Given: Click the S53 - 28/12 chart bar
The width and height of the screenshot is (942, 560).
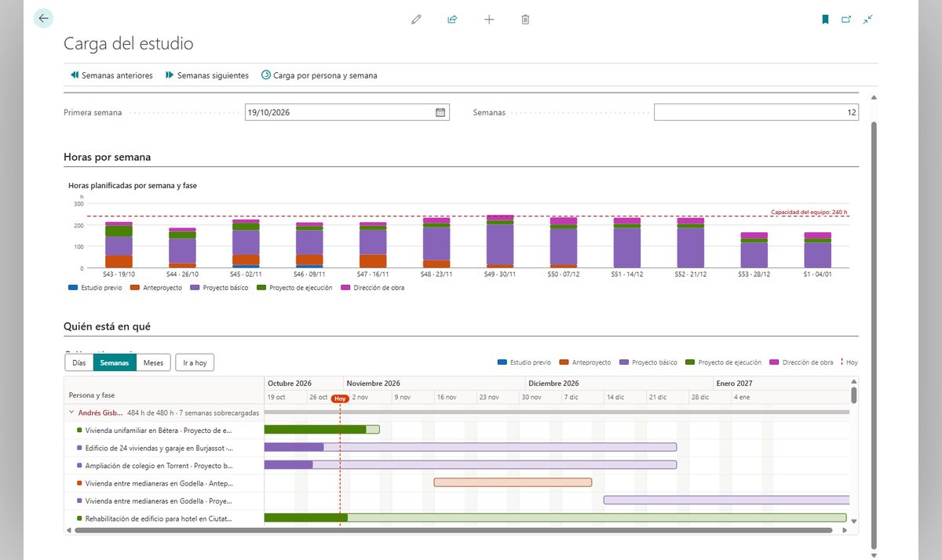Looking at the screenshot, I should click(x=754, y=250).
